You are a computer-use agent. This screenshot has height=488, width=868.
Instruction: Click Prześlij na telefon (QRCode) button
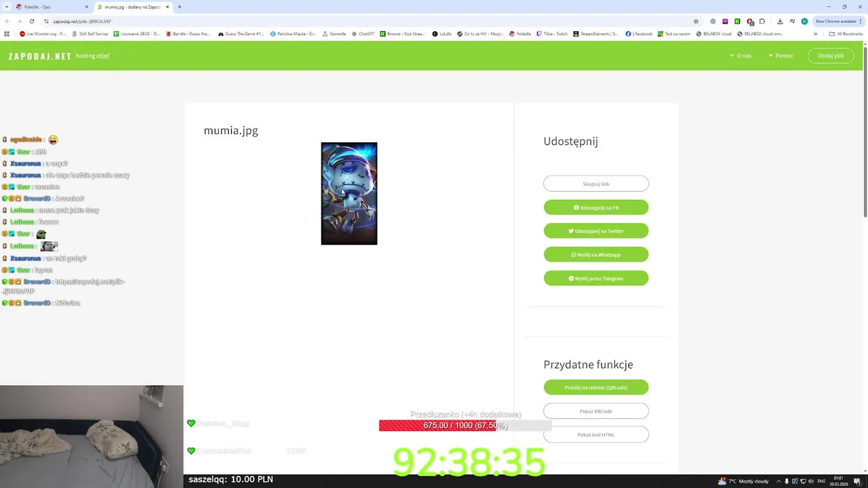[596, 388]
